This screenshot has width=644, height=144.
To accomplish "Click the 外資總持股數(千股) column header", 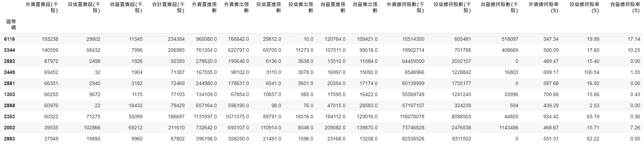I will (405, 8).
